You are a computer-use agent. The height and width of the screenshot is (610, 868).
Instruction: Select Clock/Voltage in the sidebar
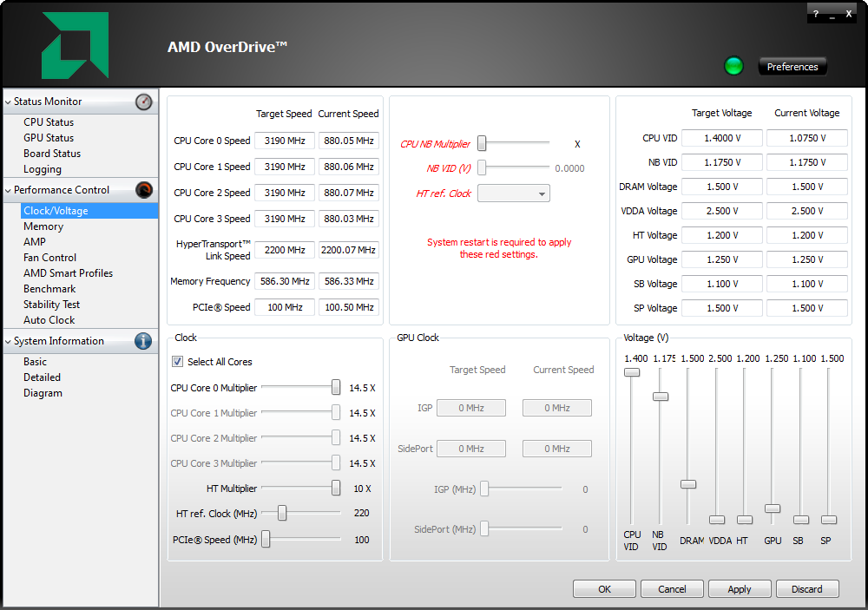pos(89,211)
